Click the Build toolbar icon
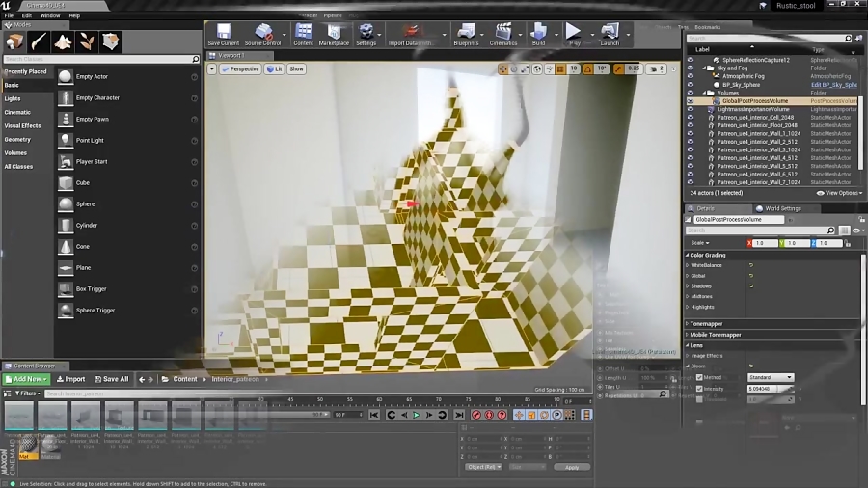 click(538, 35)
